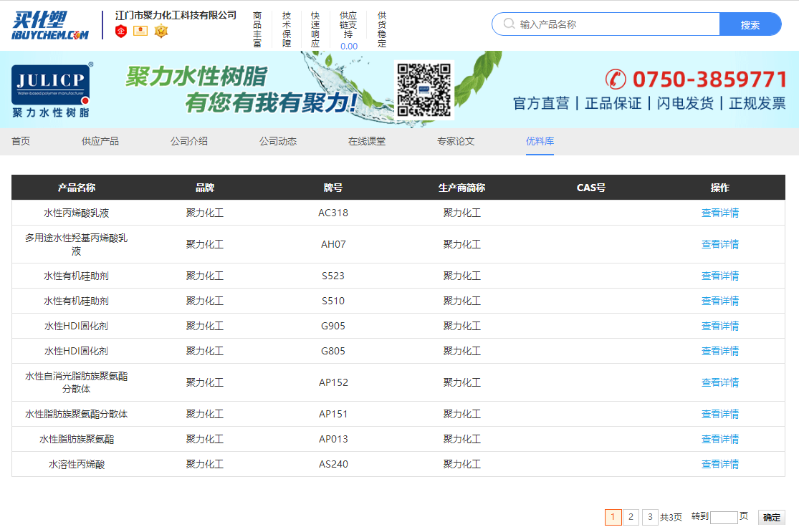This screenshot has width=799, height=532.
Task: Click the 快速响应 label
Action: pos(315,29)
